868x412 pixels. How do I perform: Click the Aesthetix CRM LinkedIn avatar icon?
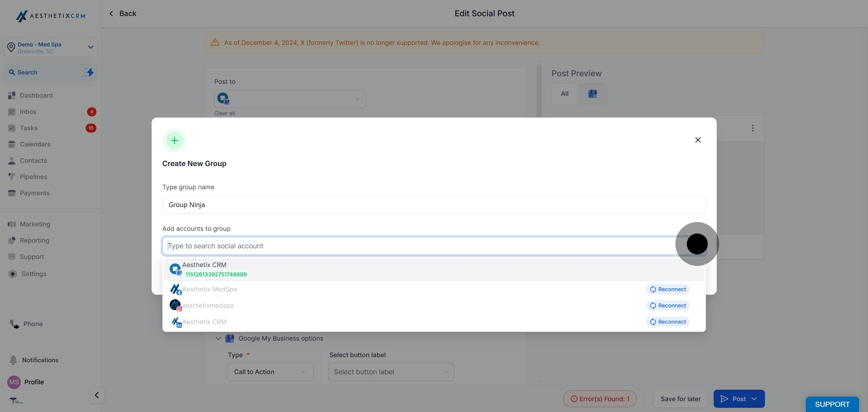point(176,322)
